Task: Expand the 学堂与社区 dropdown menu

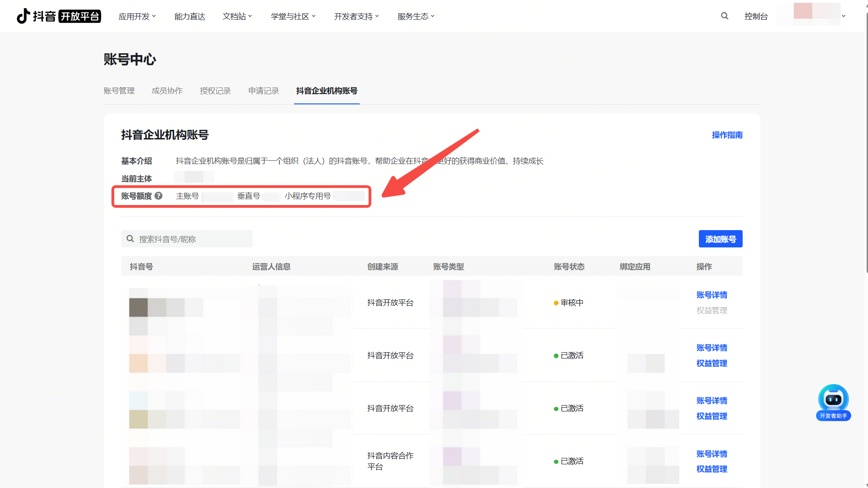Action: (293, 16)
